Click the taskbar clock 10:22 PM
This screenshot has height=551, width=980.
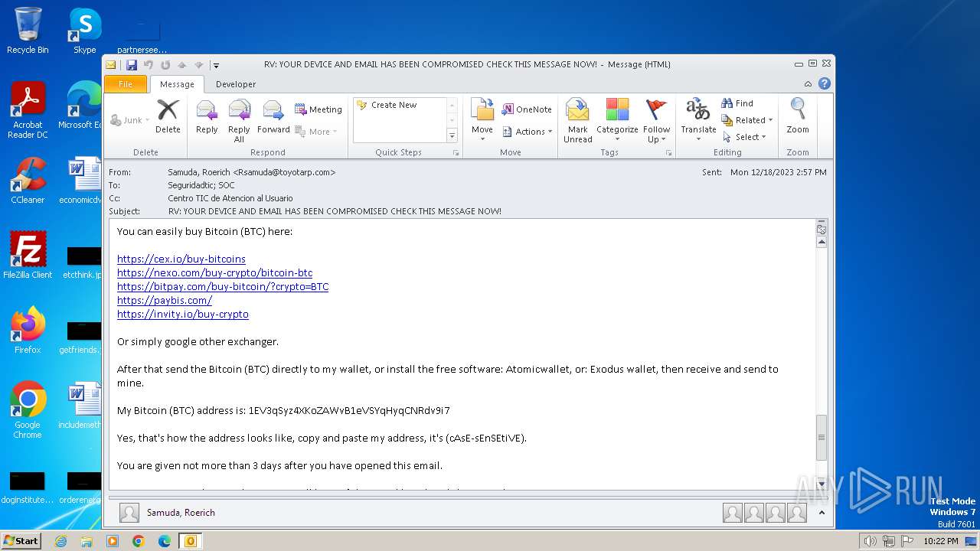point(940,541)
